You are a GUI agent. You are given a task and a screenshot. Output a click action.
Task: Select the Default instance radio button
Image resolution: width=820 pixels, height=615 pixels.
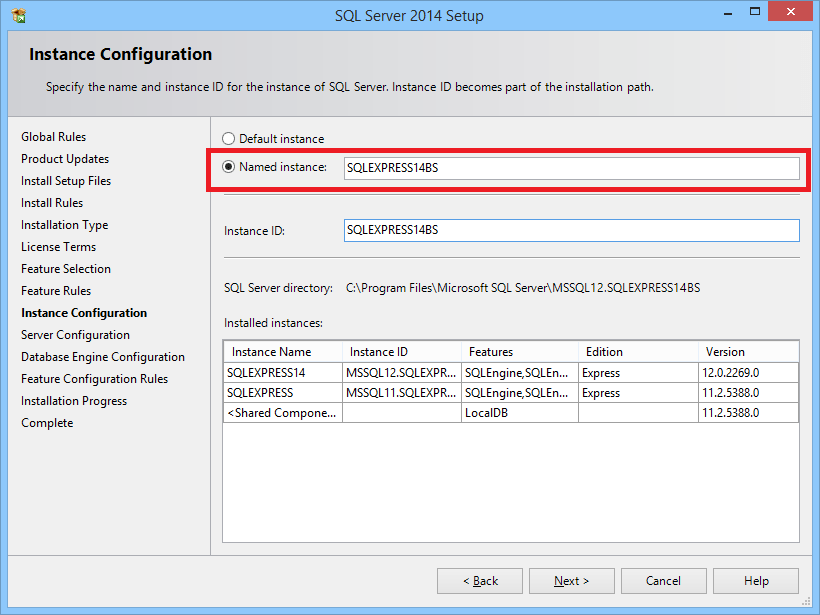(x=228, y=138)
